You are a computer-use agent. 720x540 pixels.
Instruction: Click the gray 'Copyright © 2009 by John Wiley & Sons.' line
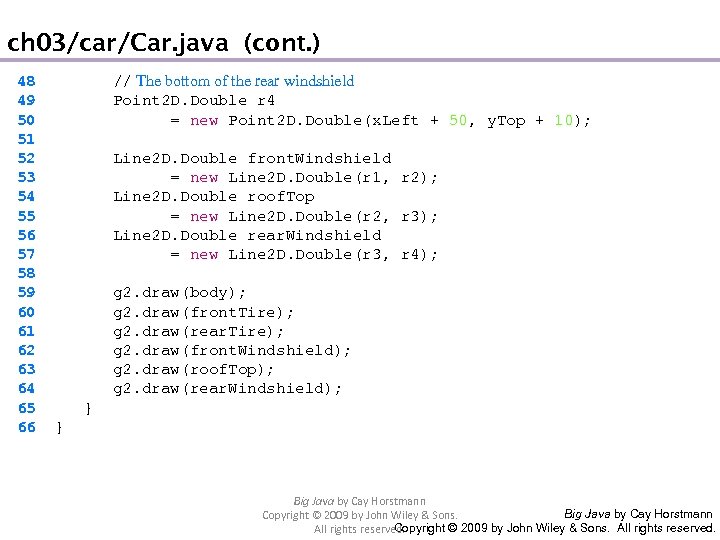[x=360, y=515]
